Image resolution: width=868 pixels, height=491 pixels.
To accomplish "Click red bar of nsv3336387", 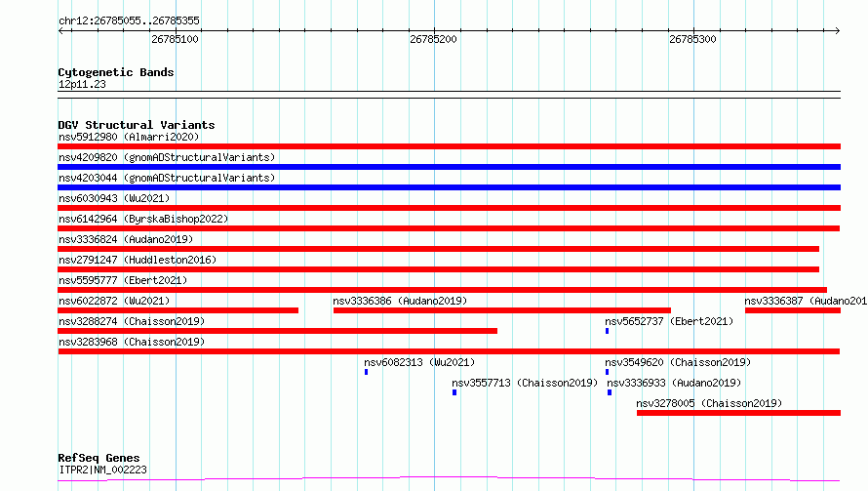I will (x=793, y=310).
